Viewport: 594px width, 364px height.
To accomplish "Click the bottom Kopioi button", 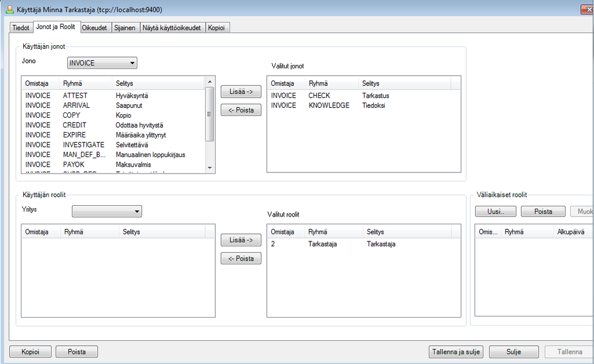I will click(30, 352).
